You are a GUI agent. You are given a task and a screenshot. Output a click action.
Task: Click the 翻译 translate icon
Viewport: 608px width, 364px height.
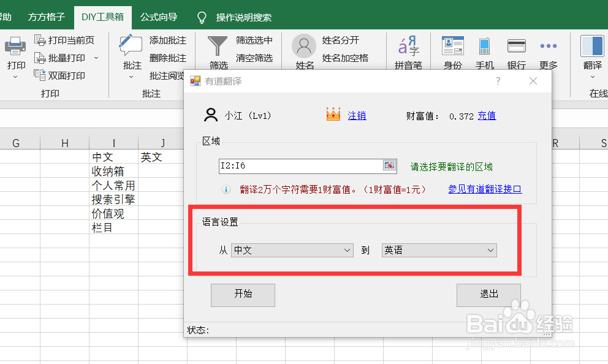(592, 46)
